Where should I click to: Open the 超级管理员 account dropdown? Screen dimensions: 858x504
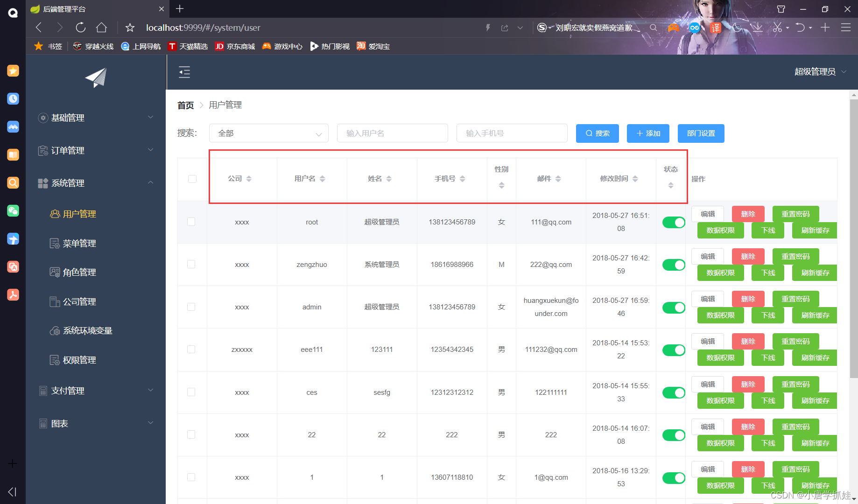click(820, 71)
